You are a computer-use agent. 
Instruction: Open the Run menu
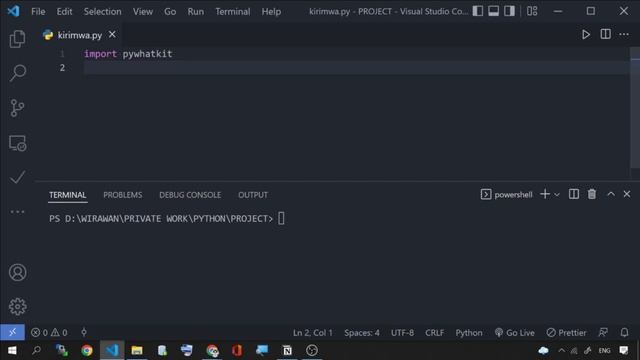click(x=196, y=11)
